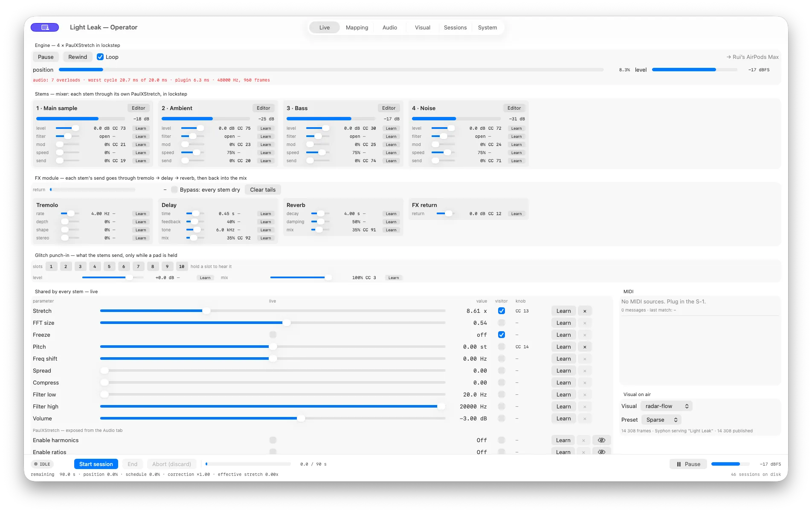The height and width of the screenshot is (513, 812).
Task: Click the engine Pause button near Rewind
Action: 46,57
